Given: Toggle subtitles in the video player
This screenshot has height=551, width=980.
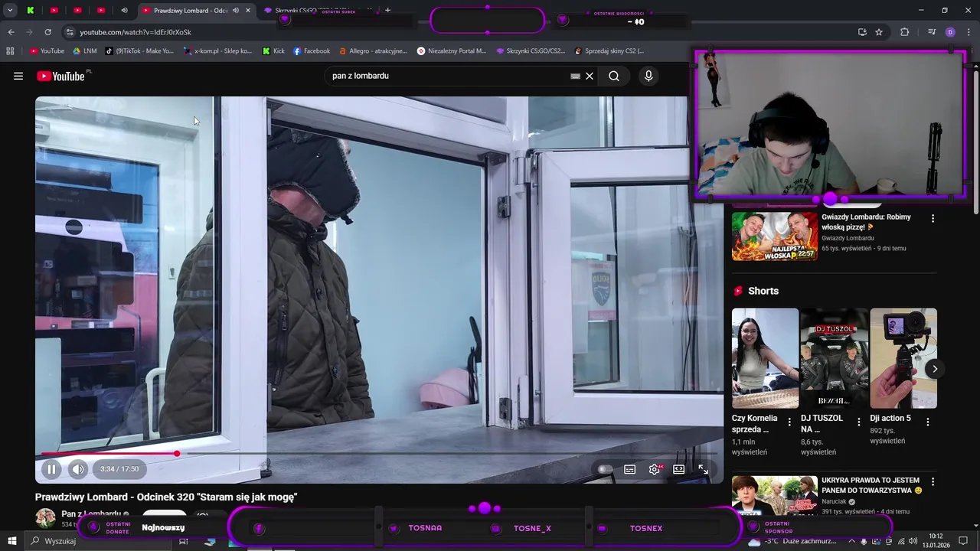Looking at the screenshot, I should 629,469.
